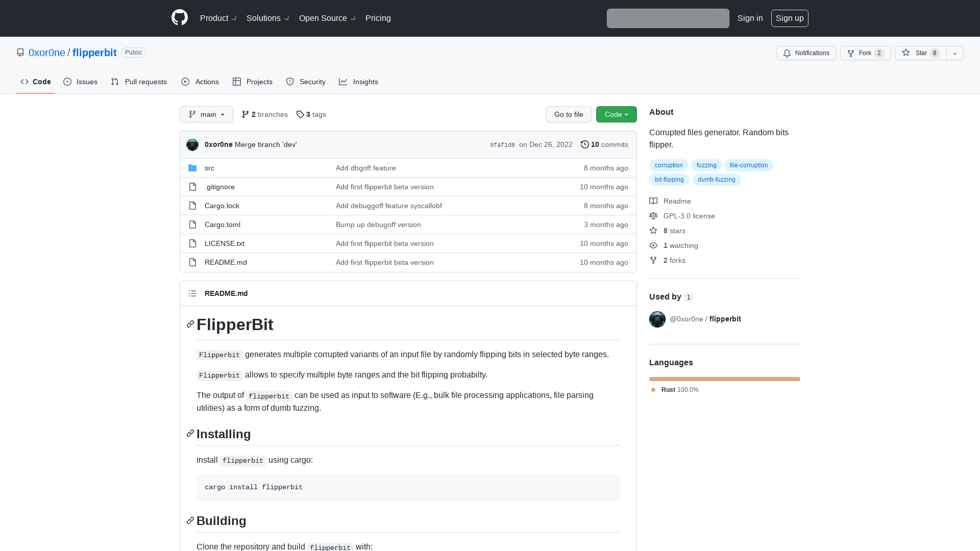The width and height of the screenshot is (980, 551).
Task: Click the Go to file button
Action: [569, 114]
